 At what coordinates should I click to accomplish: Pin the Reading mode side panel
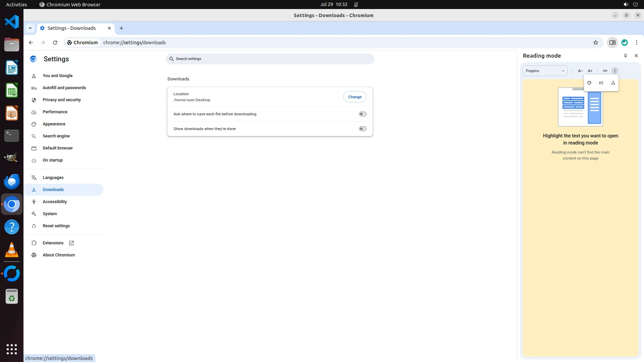coord(626,56)
